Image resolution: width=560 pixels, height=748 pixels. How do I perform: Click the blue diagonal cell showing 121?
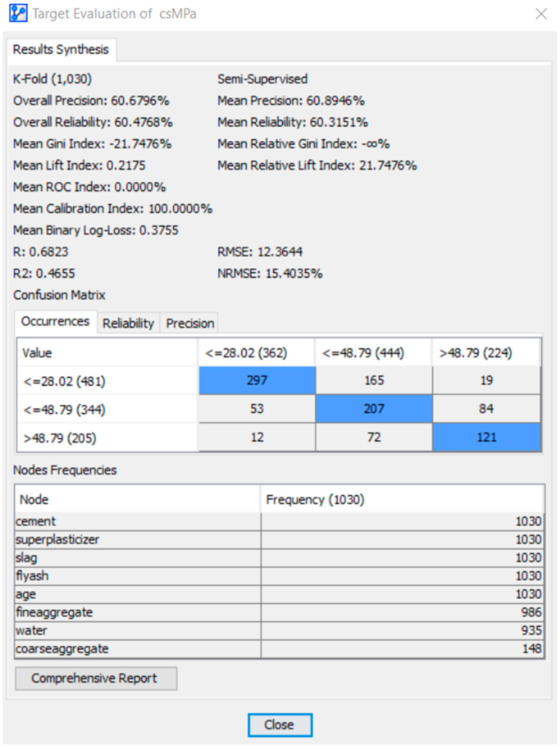[x=486, y=437]
